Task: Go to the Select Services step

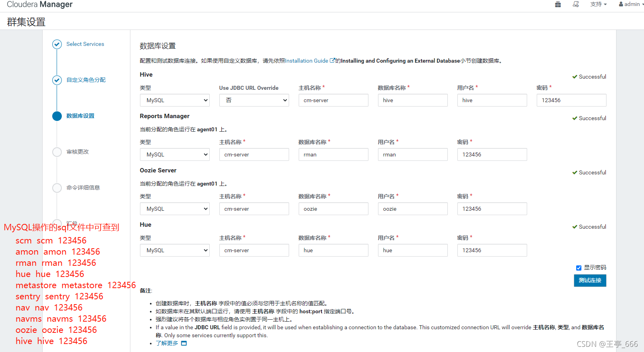Action: [x=85, y=44]
